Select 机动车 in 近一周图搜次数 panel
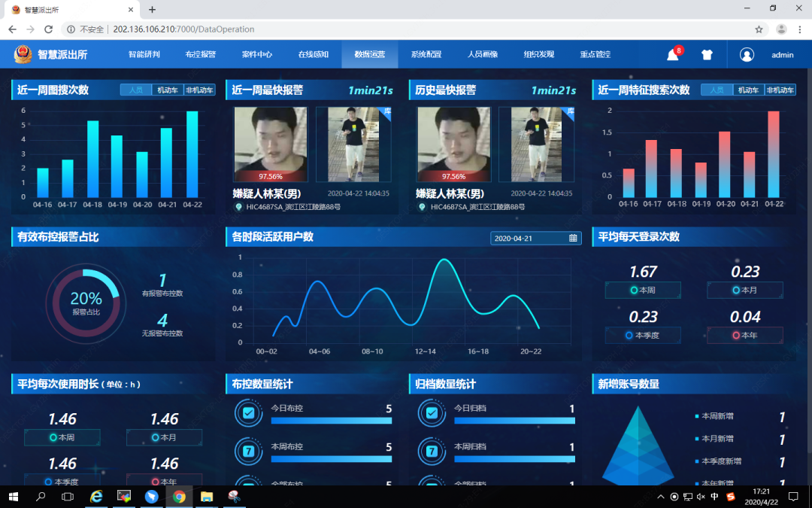812x508 pixels. pyautogui.click(x=168, y=90)
